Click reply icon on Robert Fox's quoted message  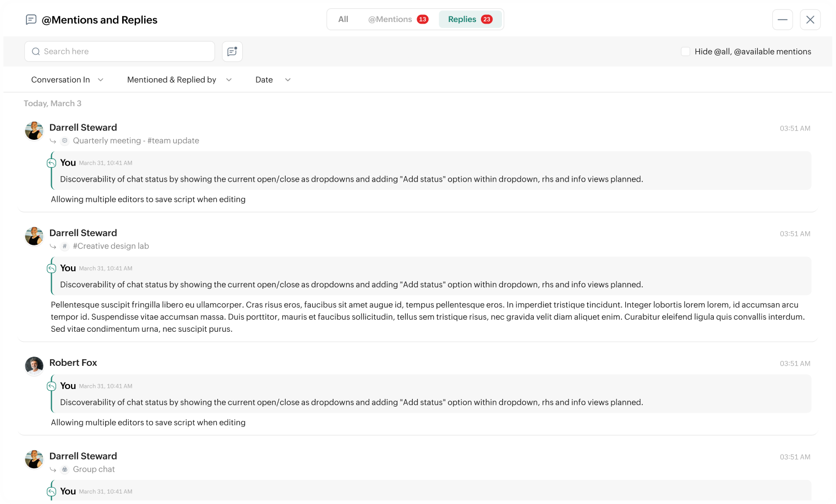(x=51, y=386)
